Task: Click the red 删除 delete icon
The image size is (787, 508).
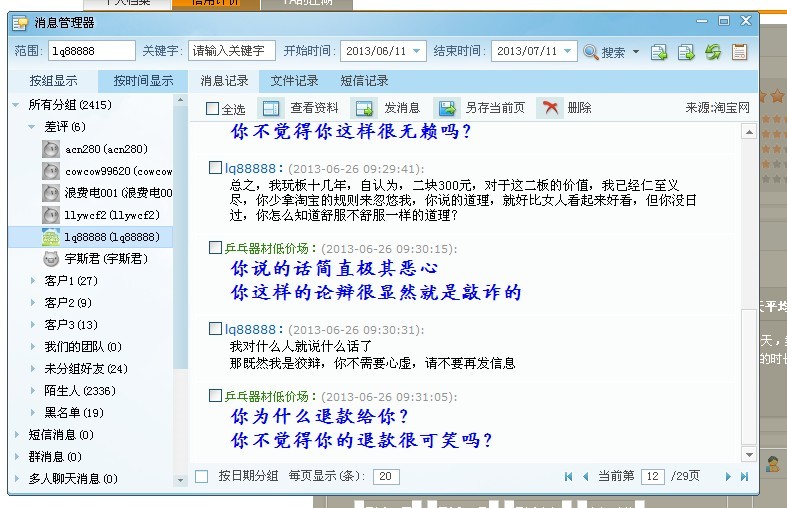Action: [x=550, y=107]
